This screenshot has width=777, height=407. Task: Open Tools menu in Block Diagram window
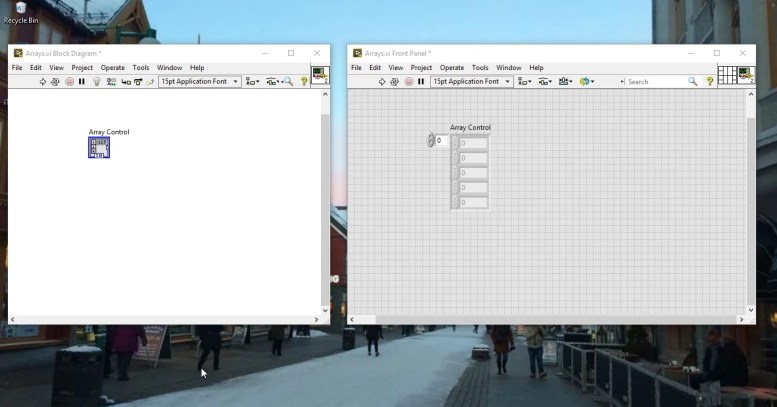pyautogui.click(x=141, y=67)
